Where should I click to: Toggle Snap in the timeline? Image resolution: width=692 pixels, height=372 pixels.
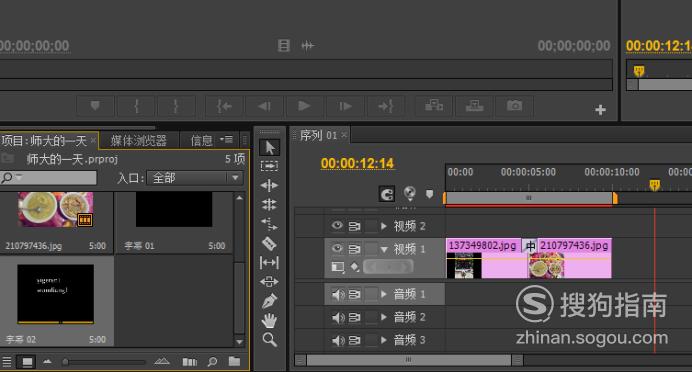[x=387, y=194]
